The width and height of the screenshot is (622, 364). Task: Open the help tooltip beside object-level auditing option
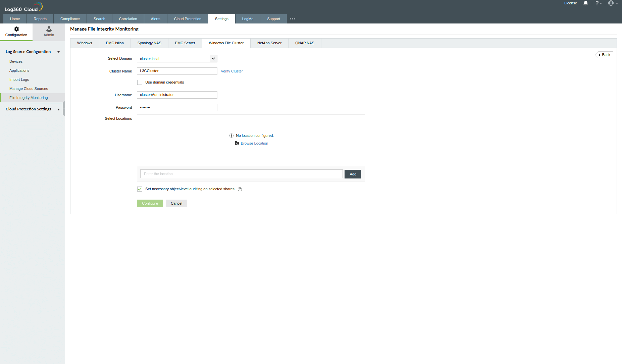240,189
